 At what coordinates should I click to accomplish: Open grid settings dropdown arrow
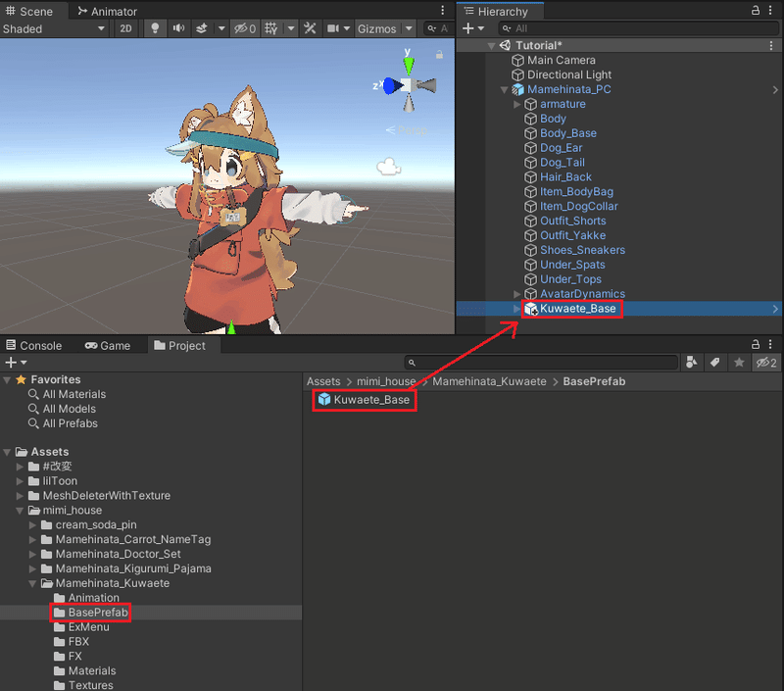(290, 28)
